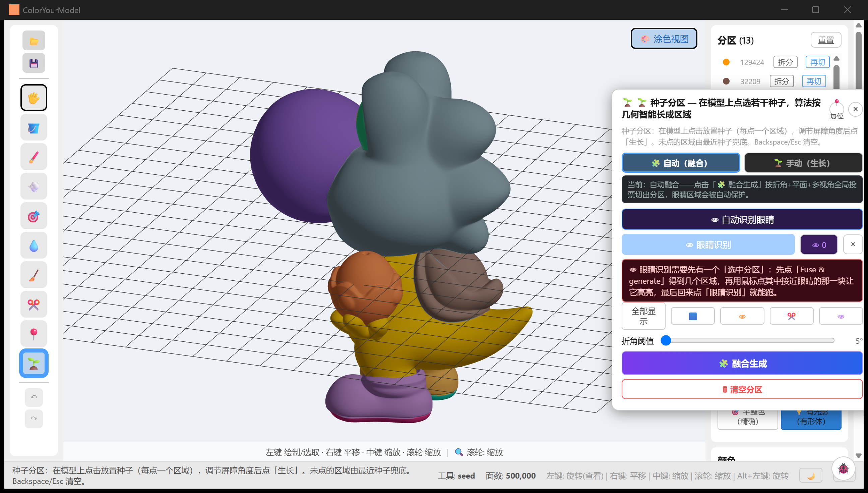The image size is (868, 493).
Task: Click 拆分 for partition 129424
Action: 786,62
